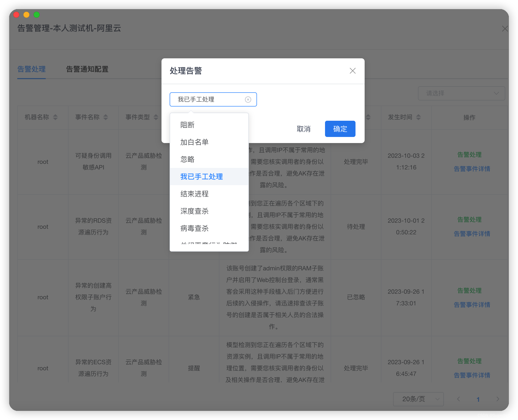The height and width of the screenshot is (420, 518).
Task: Sort the 事件类型 column
Action: pyautogui.click(x=157, y=117)
